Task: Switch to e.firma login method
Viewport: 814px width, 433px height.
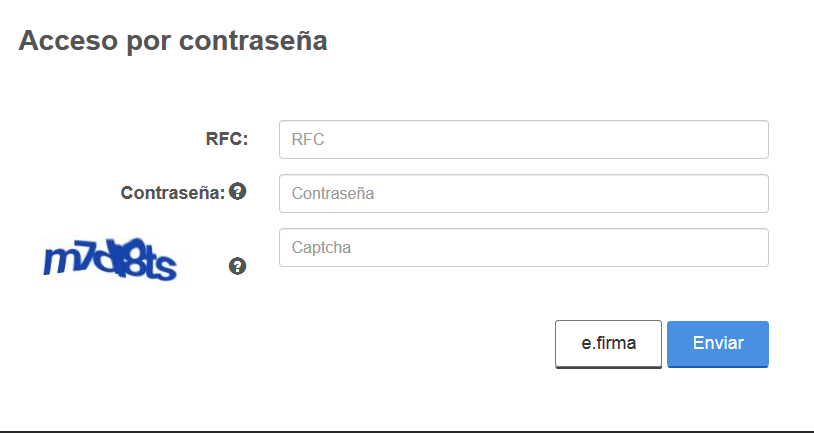Action: pyautogui.click(x=608, y=344)
